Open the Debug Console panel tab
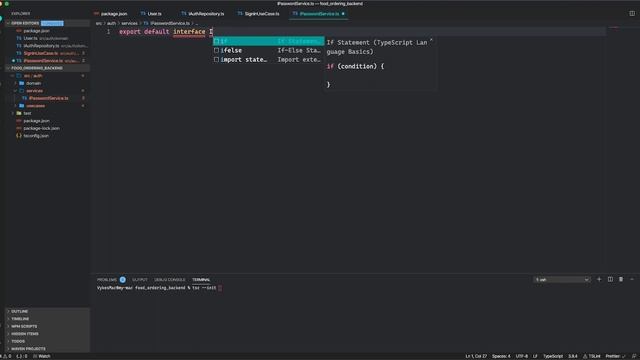640x360 pixels. click(x=170, y=280)
